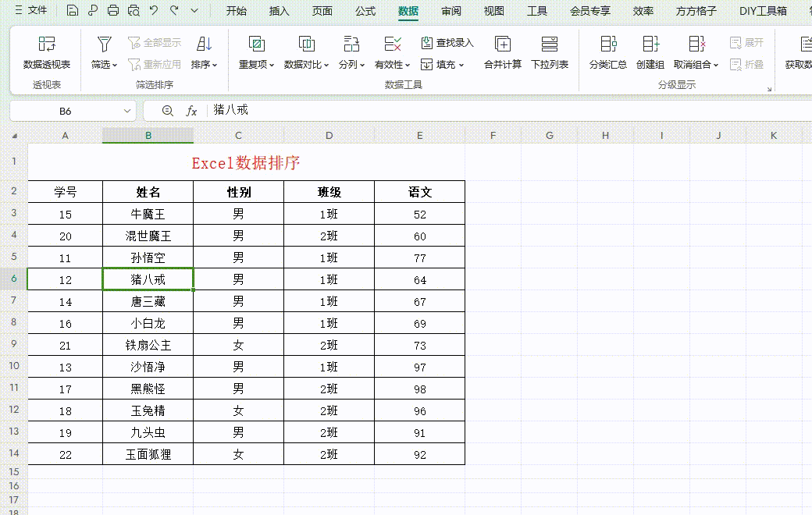Open the 工具 tab

537,11
